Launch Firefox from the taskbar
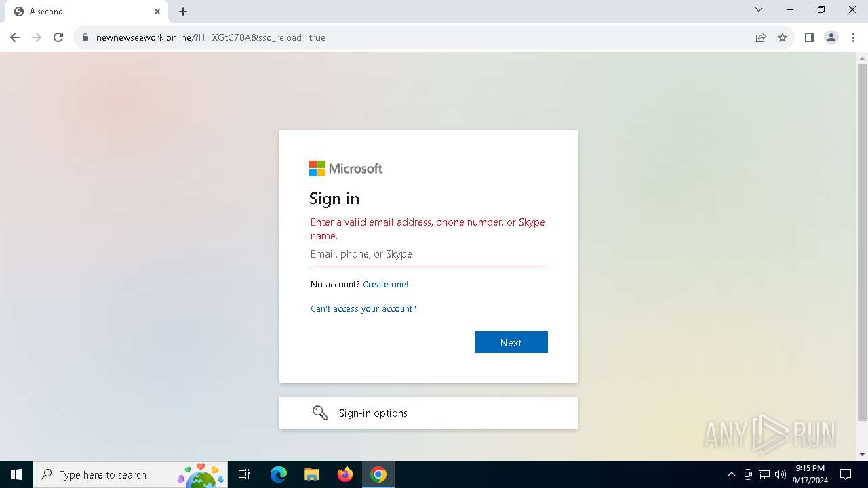The image size is (868, 488). click(345, 474)
